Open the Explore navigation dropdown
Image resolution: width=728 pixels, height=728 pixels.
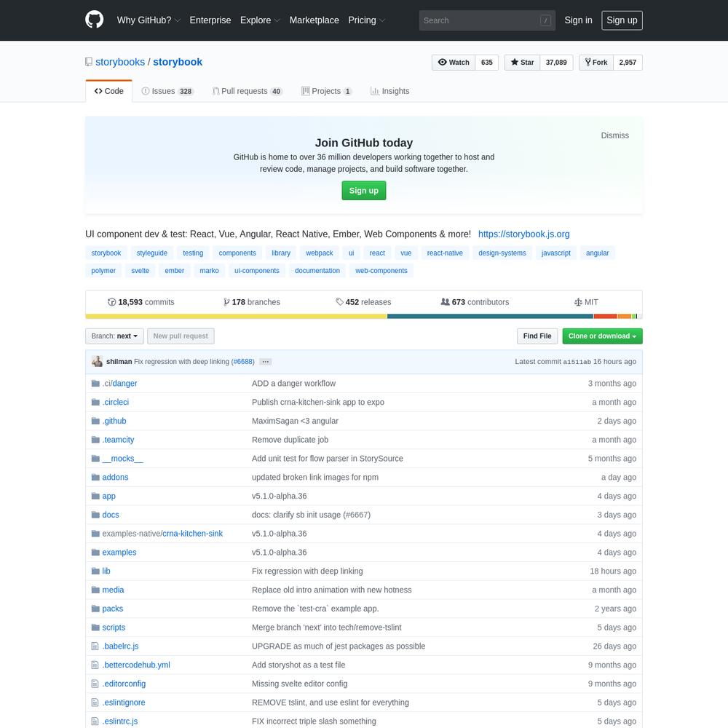(260, 20)
